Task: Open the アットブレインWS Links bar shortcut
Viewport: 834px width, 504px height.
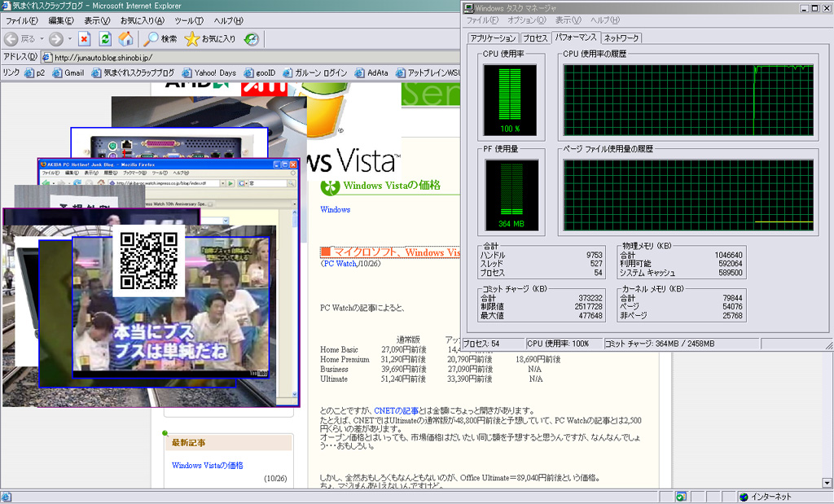Action: (428, 72)
